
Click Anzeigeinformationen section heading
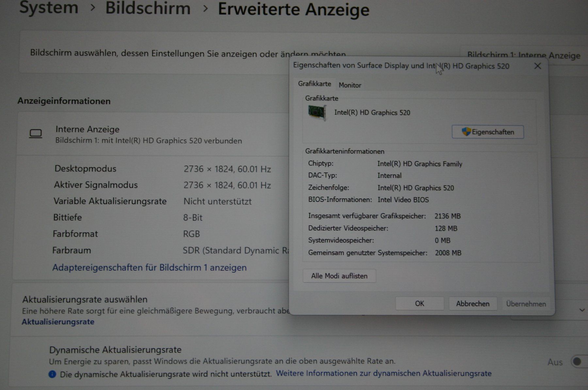64,101
